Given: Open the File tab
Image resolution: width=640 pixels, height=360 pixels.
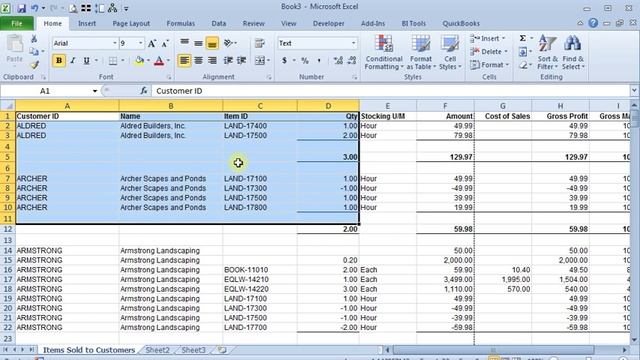Looking at the screenshot, I should pyautogui.click(x=17, y=24).
